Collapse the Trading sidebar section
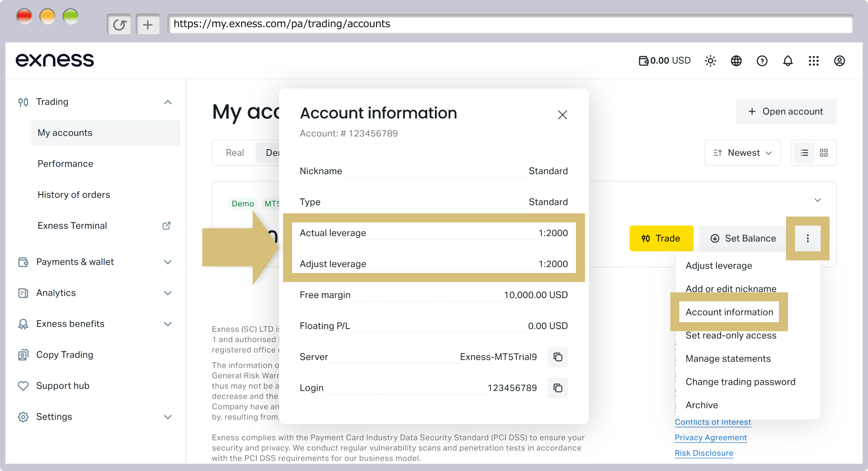 pos(168,102)
